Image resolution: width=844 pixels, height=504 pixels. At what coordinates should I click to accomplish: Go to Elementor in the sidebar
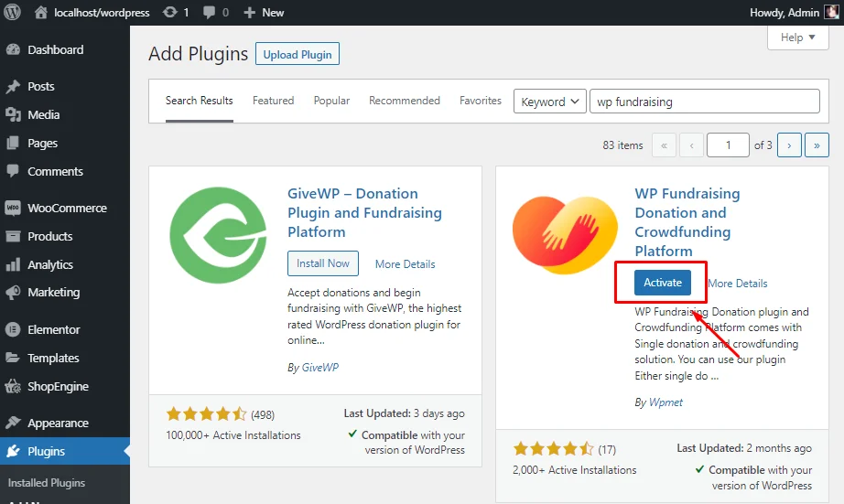[x=53, y=329]
